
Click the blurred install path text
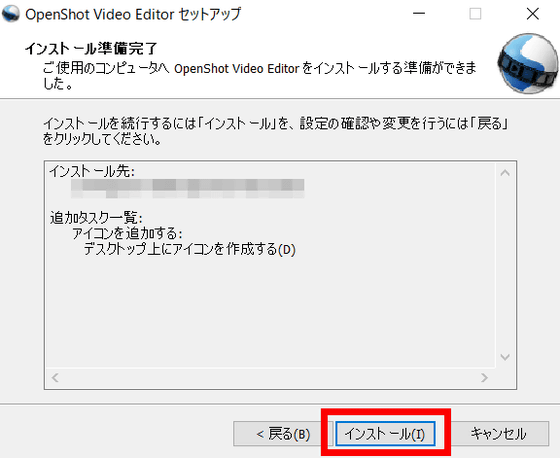(x=188, y=188)
